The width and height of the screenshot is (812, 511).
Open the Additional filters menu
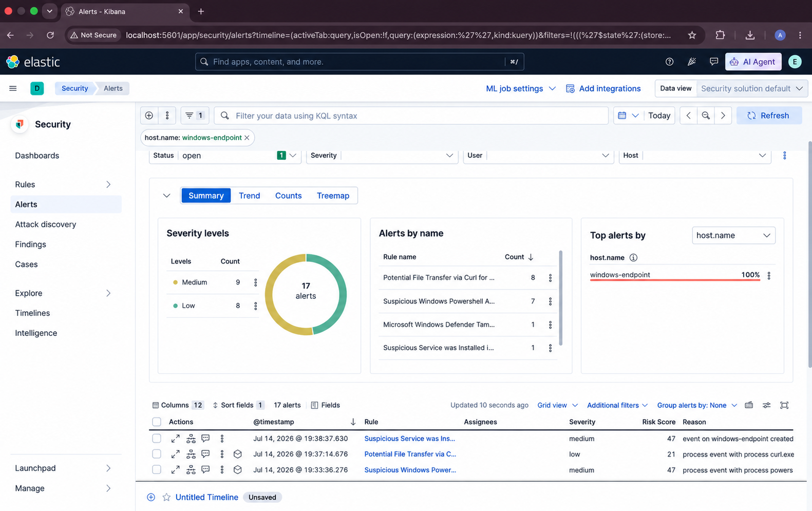click(x=617, y=405)
